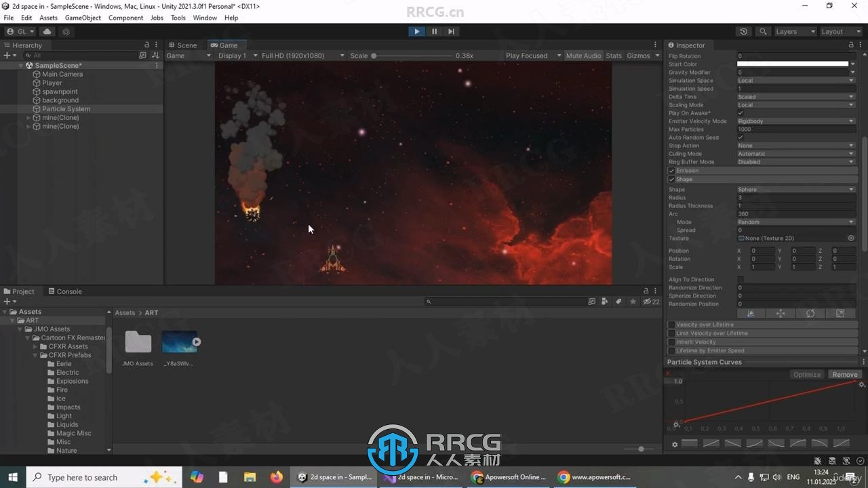Click the Texture object picker circle
Viewport: 868px width, 488px height.
851,239
